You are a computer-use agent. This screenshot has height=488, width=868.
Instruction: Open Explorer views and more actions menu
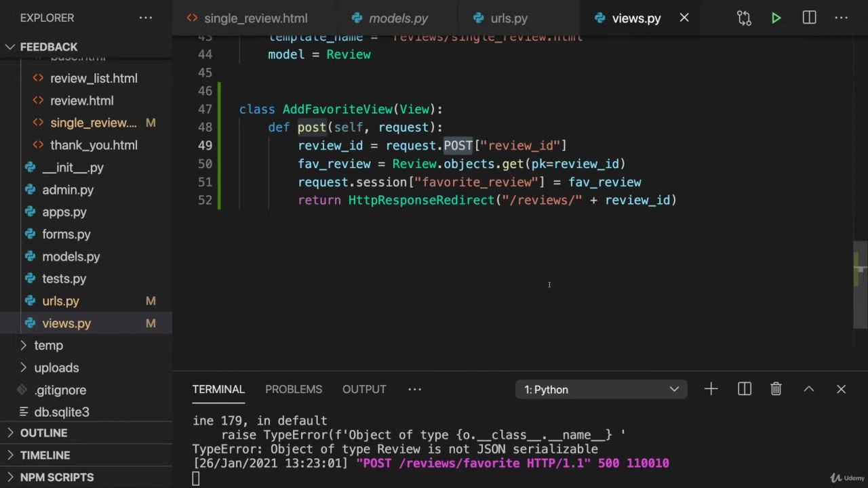pos(146,18)
